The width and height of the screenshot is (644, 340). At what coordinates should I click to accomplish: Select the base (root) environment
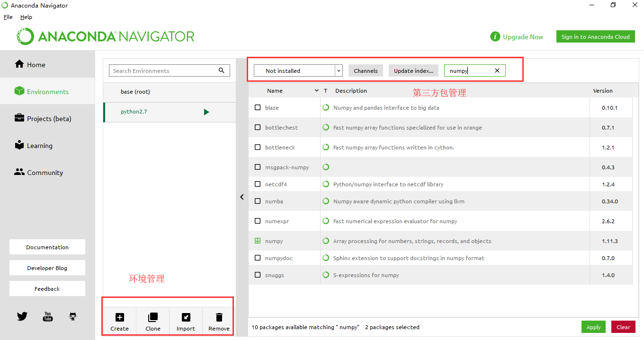(170, 92)
